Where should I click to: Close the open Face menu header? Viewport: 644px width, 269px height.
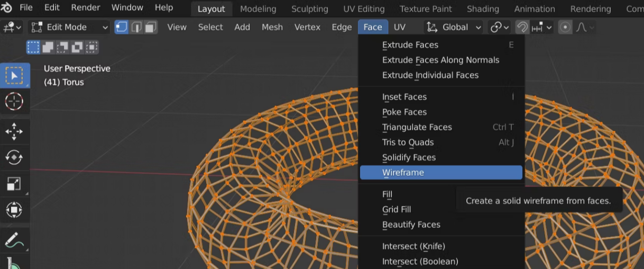point(373,28)
